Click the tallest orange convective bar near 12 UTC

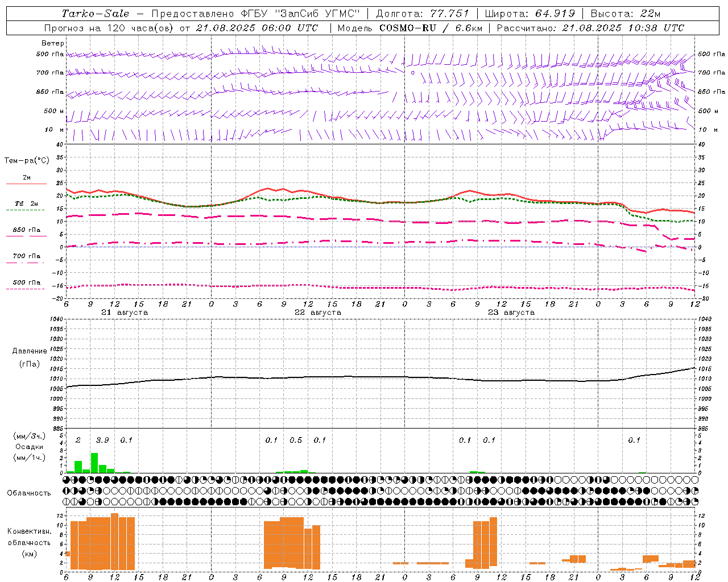coord(114,542)
